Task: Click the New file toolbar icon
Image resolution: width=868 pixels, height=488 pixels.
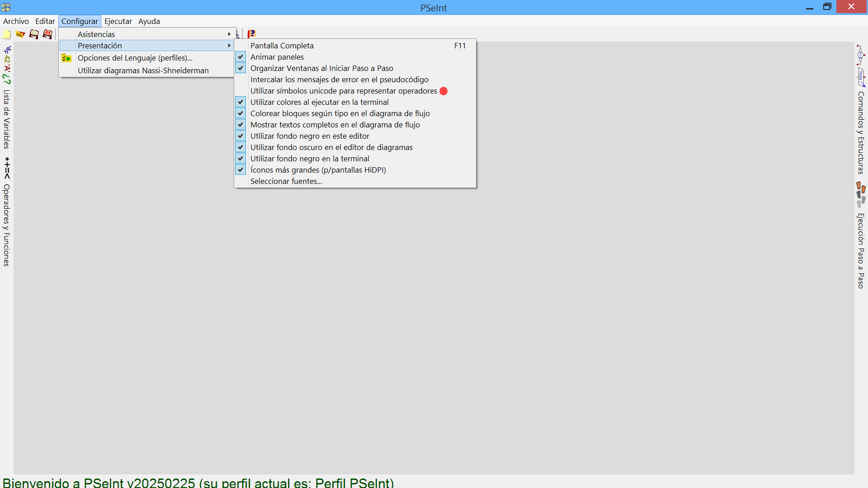Action: 7,34
